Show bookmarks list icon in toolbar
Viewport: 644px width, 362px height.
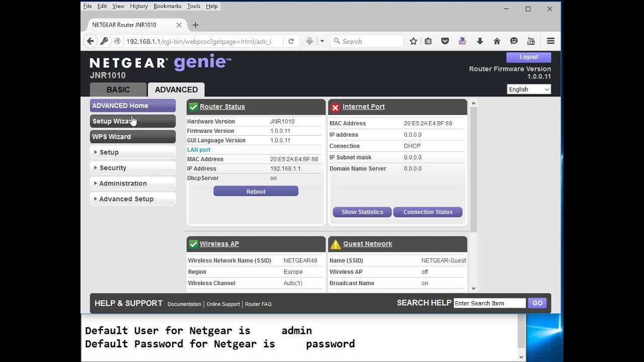pyautogui.click(x=428, y=41)
